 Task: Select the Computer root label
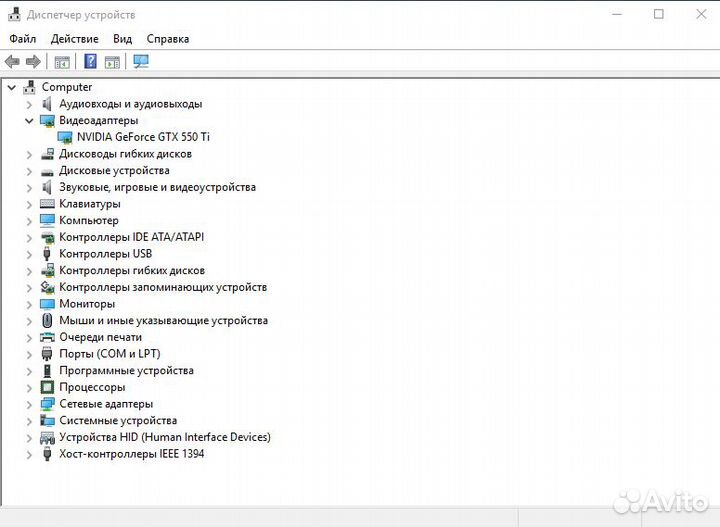point(67,87)
